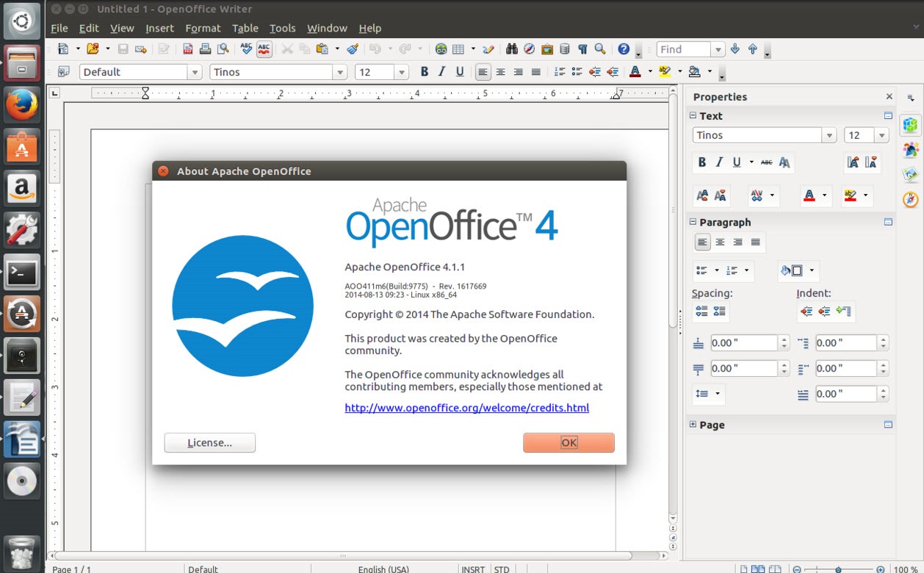924x573 pixels.
Task: Export document directly as PDF
Action: [x=187, y=48]
